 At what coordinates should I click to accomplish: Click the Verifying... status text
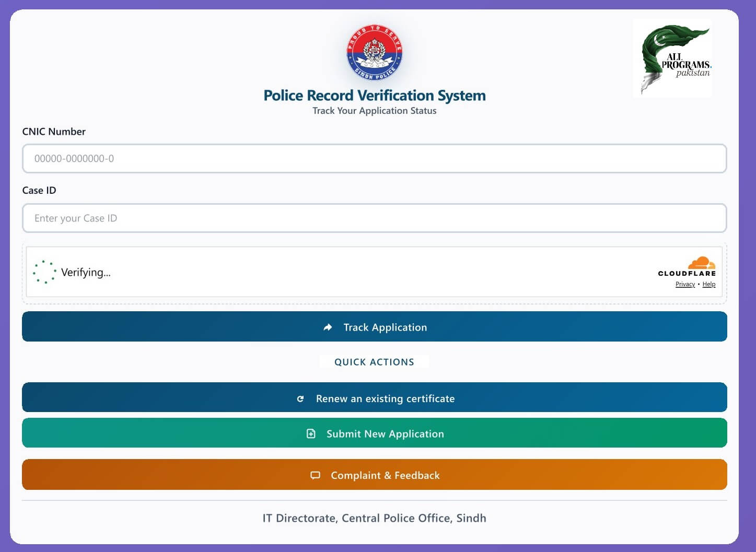point(86,272)
